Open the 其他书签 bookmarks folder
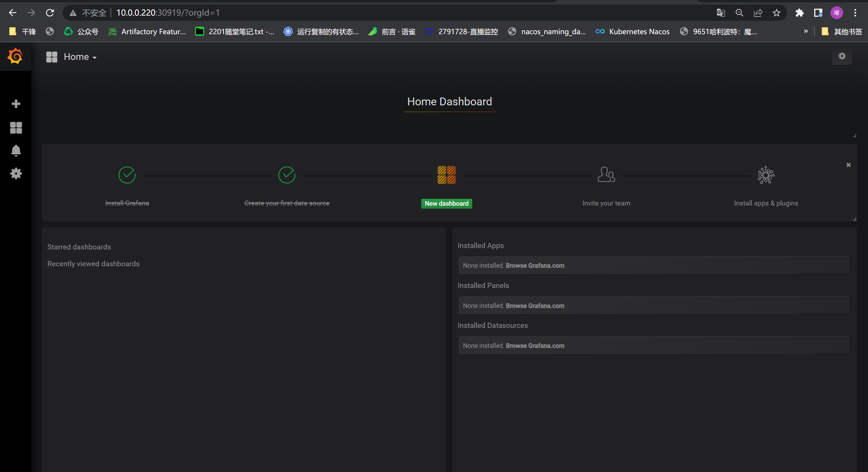 841,32
